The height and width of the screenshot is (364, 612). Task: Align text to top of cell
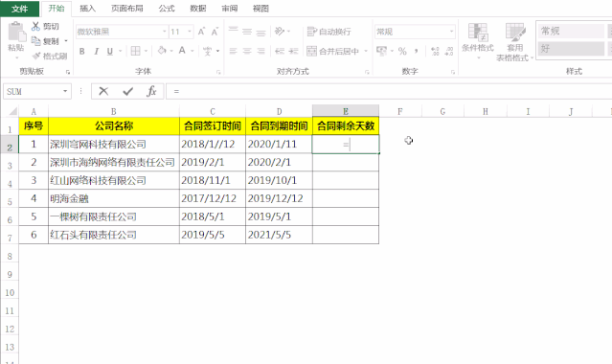(x=233, y=31)
